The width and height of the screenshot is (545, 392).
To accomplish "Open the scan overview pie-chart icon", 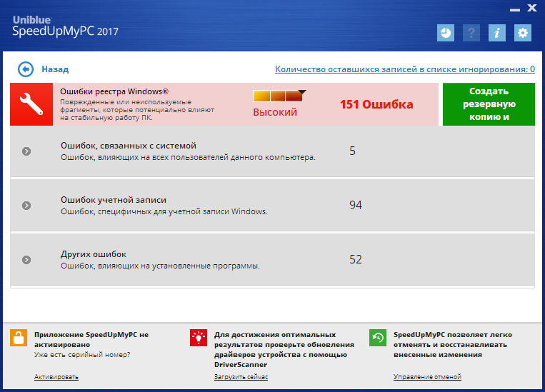I will (445, 33).
